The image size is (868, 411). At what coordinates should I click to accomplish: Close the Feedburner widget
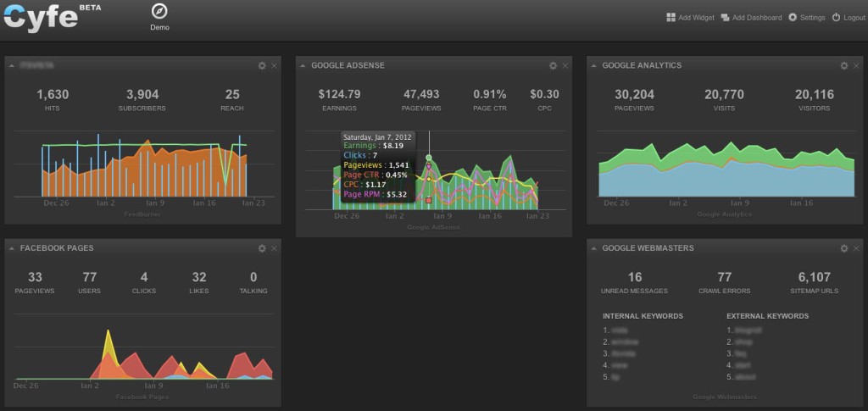(274, 66)
